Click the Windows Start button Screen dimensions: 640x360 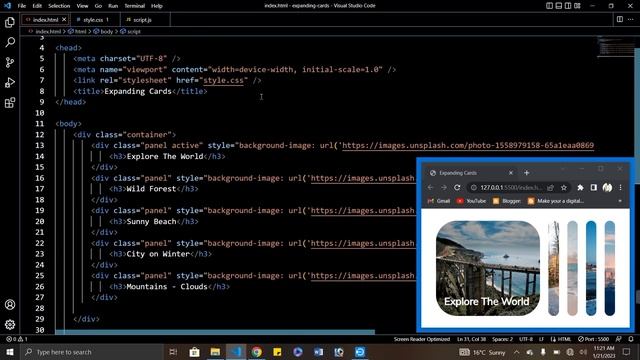10,352
